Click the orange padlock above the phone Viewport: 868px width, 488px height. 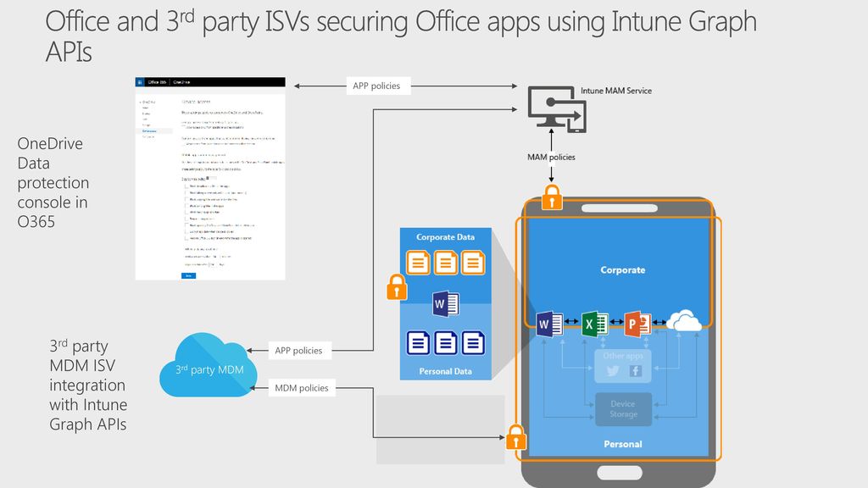[551, 197]
